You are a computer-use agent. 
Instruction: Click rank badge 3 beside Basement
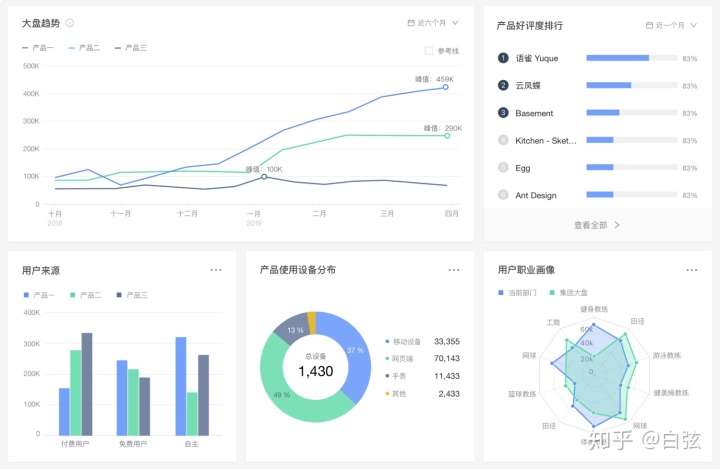pyautogui.click(x=503, y=113)
